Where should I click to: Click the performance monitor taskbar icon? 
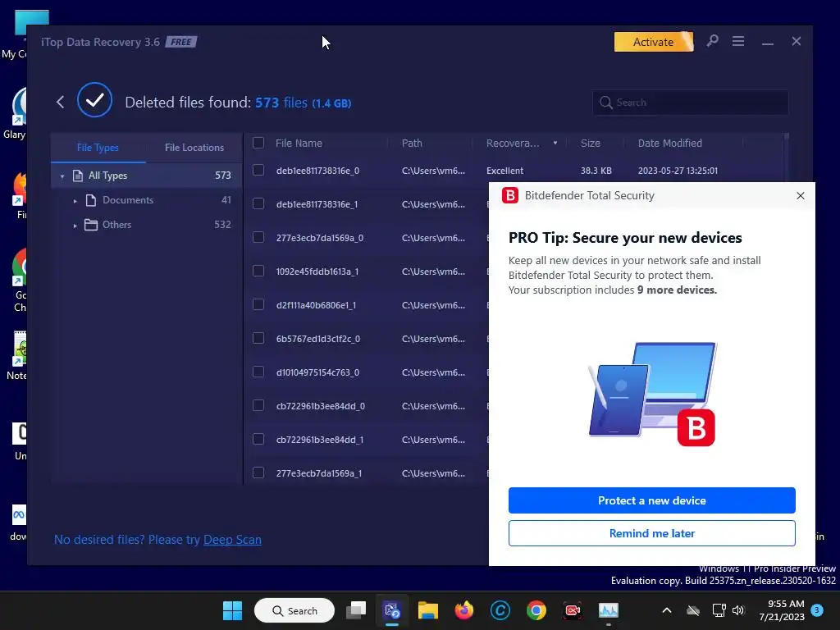[x=608, y=610]
